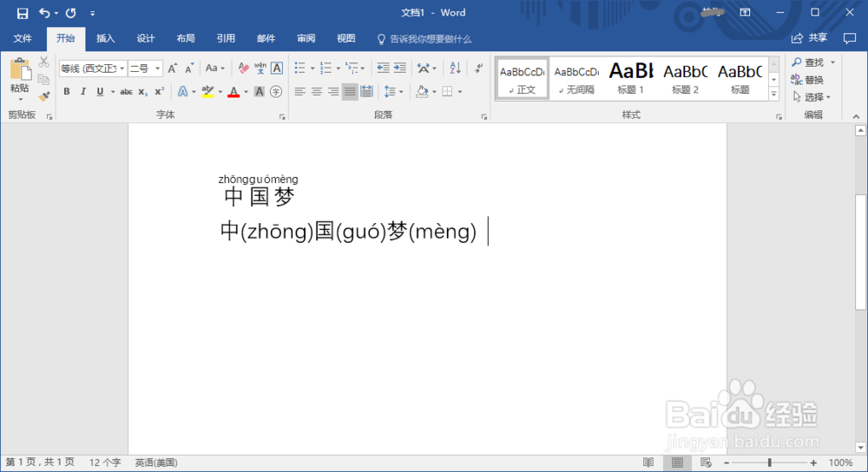Open the 文件 File tab

(23, 38)
